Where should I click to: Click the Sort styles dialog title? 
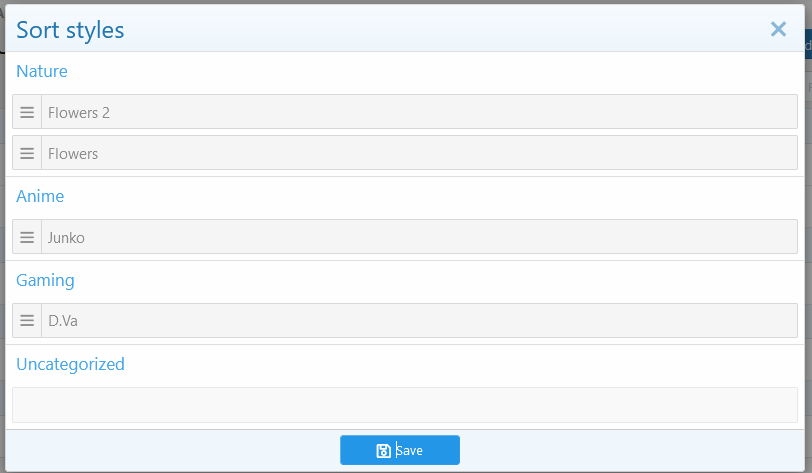tap(70, 30)
